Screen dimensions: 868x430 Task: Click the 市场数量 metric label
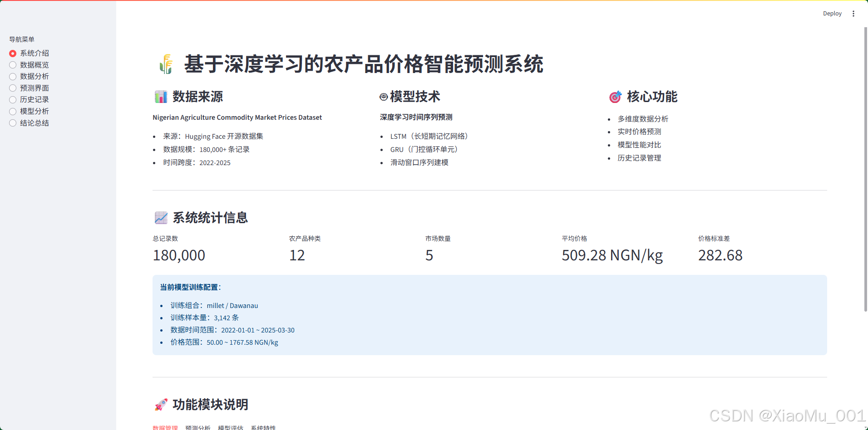tap(438, 239)
